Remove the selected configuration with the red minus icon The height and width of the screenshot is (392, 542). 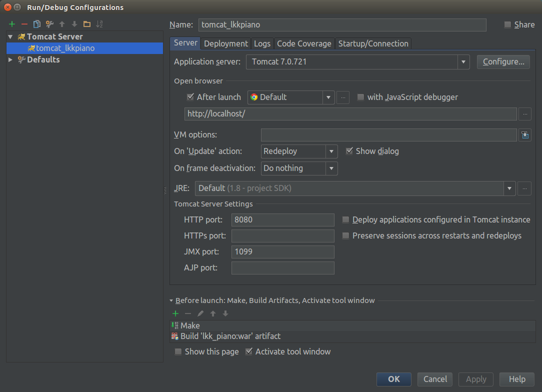pos(24,24)
